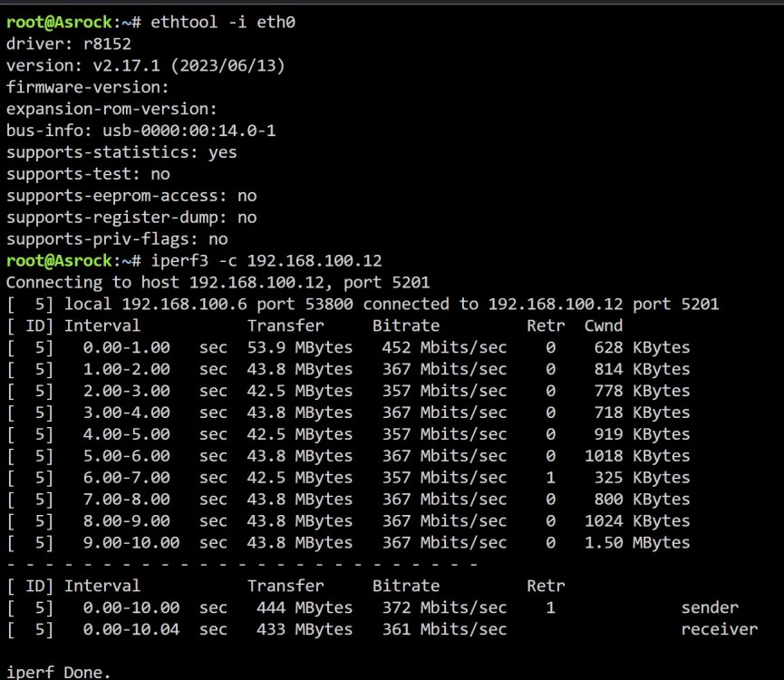Click the 'Connecting to host 192.168.100.12, port 5201' line
The width and height of the screenshot is (784, 680).
218,283
